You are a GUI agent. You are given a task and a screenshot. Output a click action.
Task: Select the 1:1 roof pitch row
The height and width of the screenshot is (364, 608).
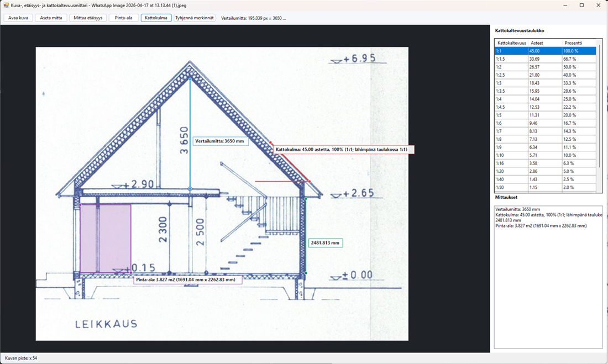click(546, 51)
